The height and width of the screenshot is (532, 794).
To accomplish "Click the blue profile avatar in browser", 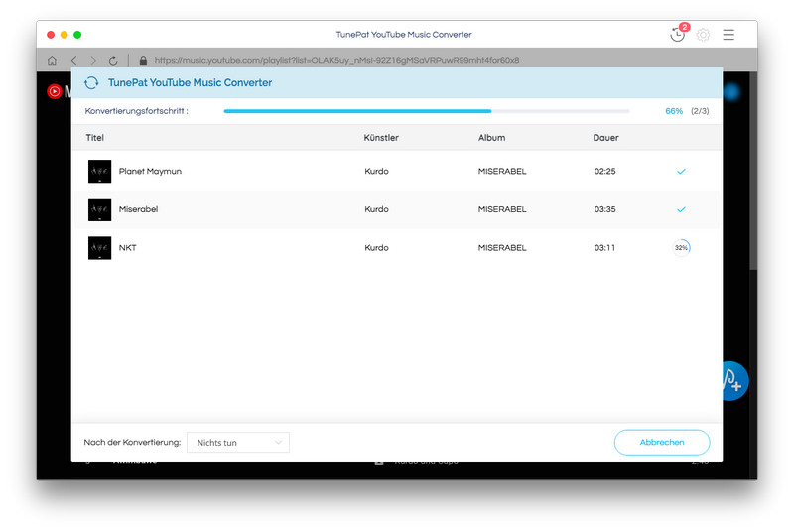I will click(731, 91).
